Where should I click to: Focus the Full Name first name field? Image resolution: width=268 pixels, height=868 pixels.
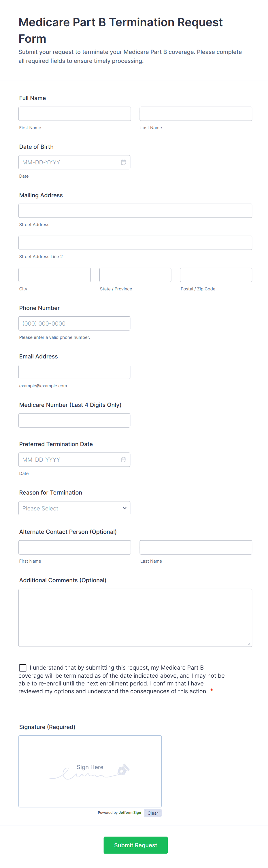coord(75,114)
